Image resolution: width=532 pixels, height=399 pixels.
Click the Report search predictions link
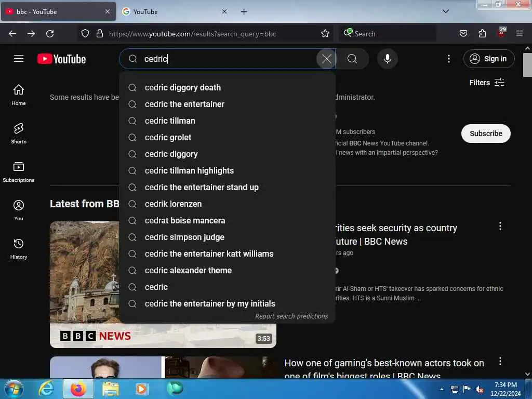[x=291, y=316]
